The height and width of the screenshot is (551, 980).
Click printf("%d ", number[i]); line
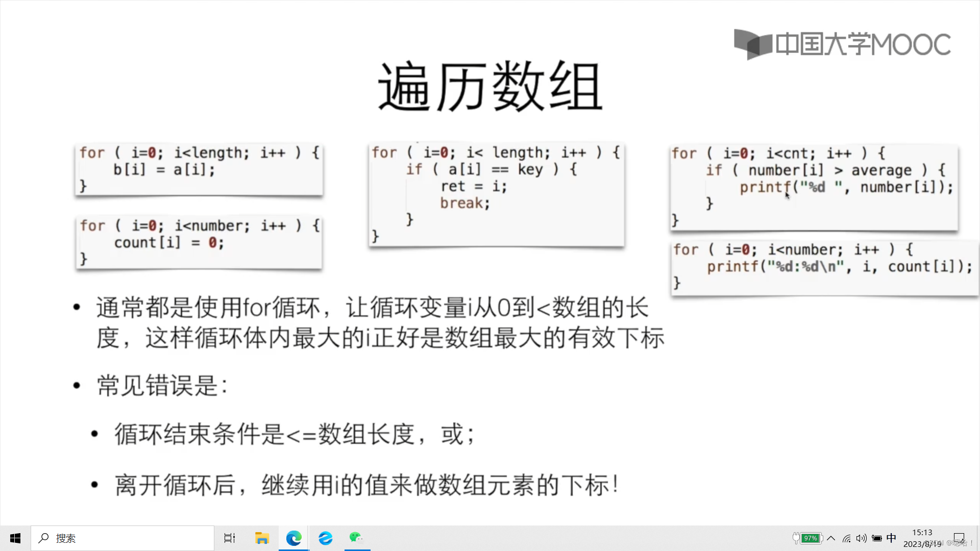(846, 187)
